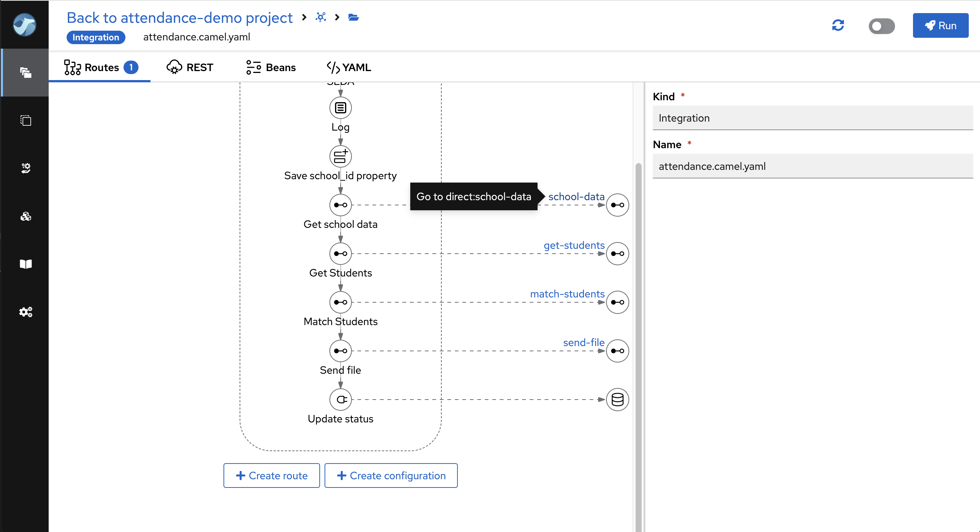Open the book documentation sidebar icon
Viewport: 980px width, 532px height.
click(25, 264)
